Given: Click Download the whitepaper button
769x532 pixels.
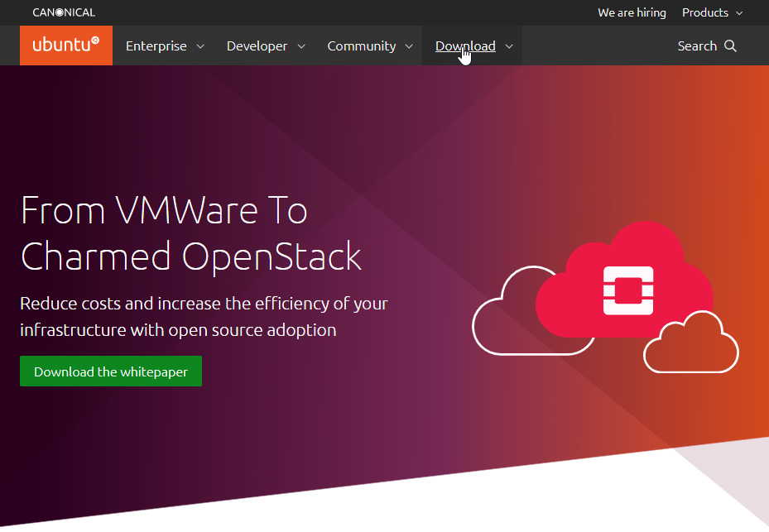Looking at the screenshot, I should click(111, 371).
